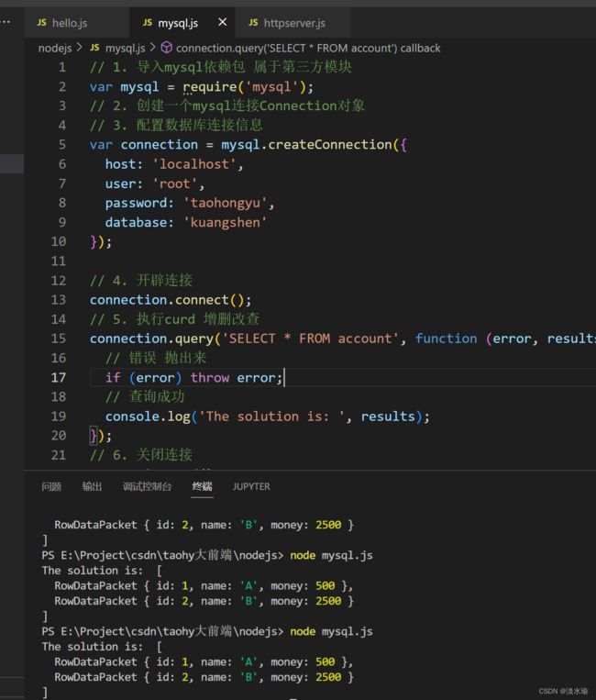
Task: Click 'throw error' on line 17
Action: point(233,378)
